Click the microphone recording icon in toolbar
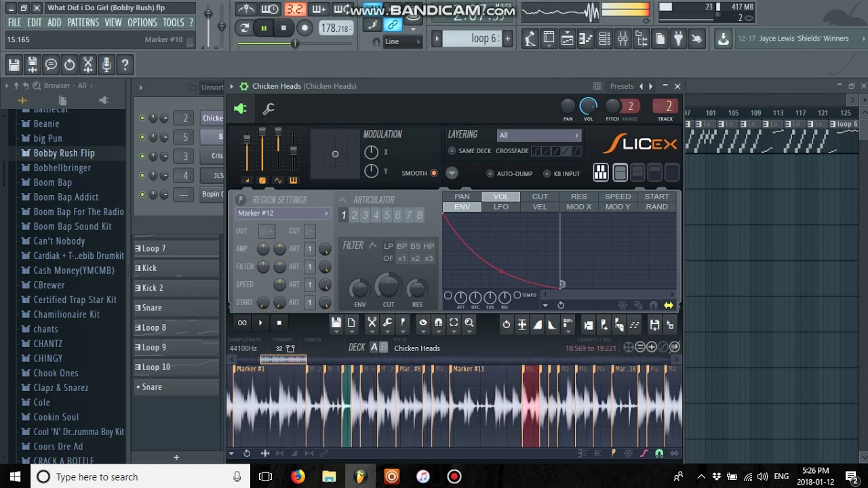This screenshot has height=488, width=868. click(106, 65)
